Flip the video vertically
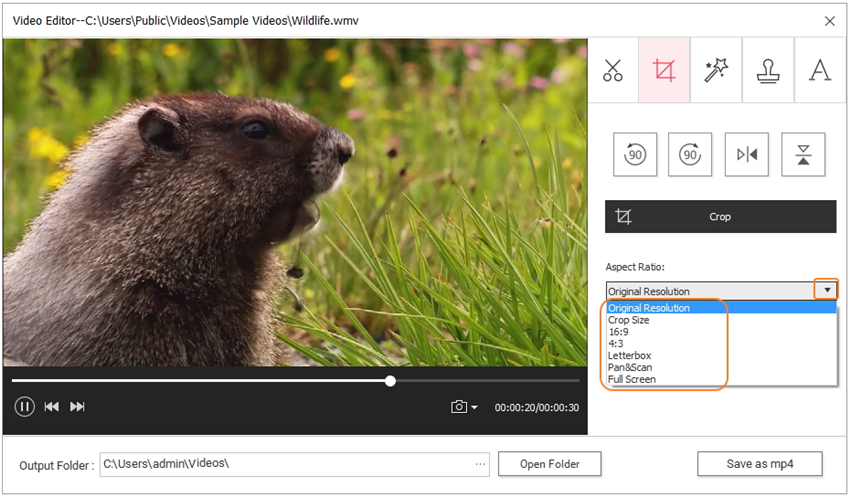The height and width of the screenshot is (497, 850). 803,154
